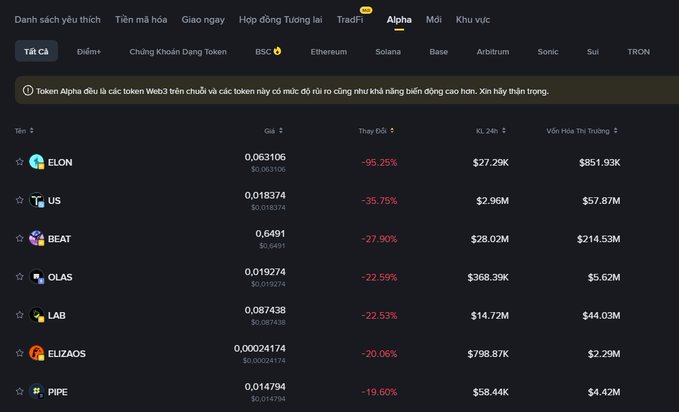This screenshot has height=412, width=679.
Task: Click the 0,087438 price for LAB
Action: tap(265, 310)
